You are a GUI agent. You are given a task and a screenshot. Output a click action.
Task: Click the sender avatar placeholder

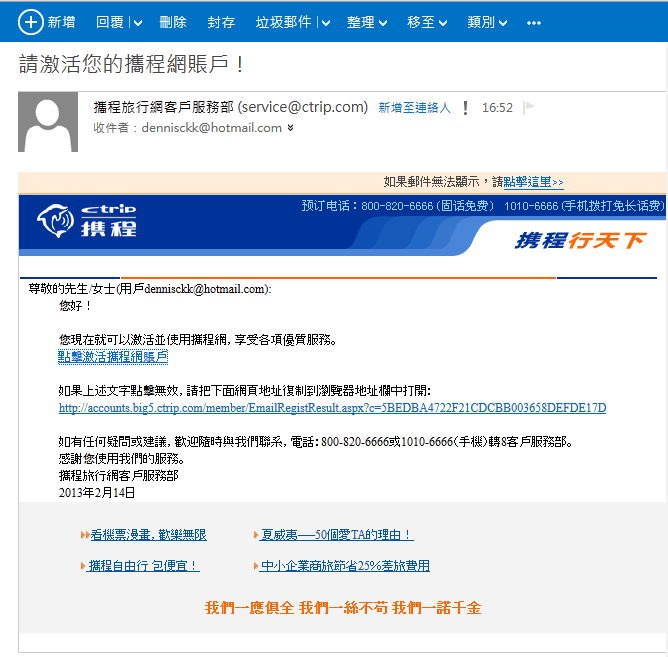point(48,122)
